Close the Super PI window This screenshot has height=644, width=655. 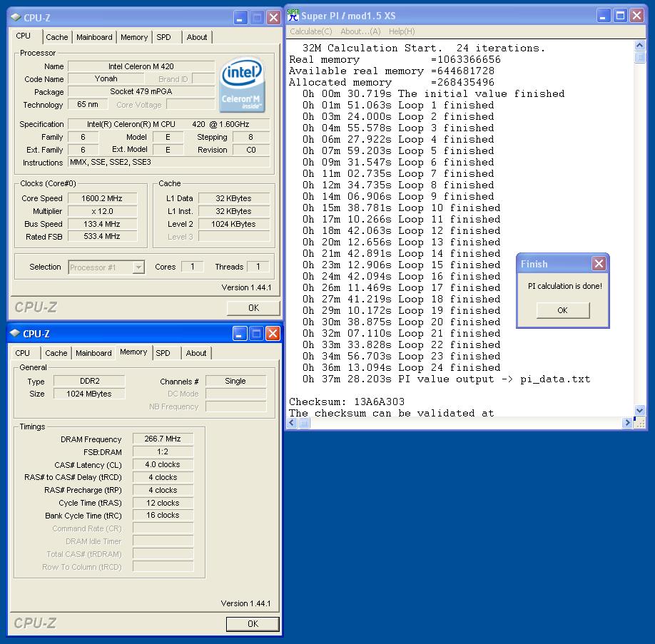coord(636,16)
